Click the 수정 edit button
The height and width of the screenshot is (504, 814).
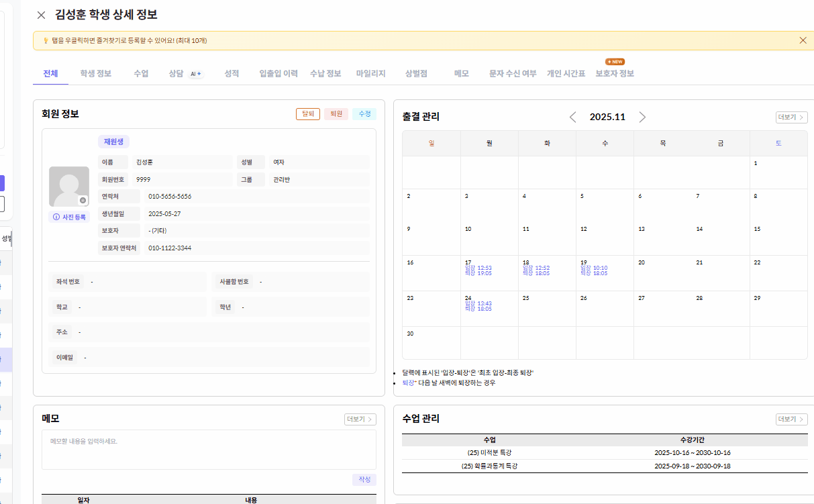tap(364, 114)
